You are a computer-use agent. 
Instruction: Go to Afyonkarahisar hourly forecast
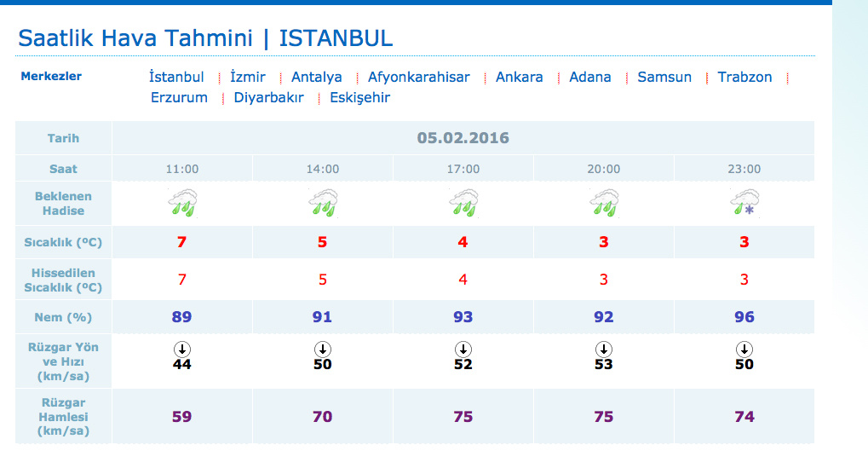418,77
